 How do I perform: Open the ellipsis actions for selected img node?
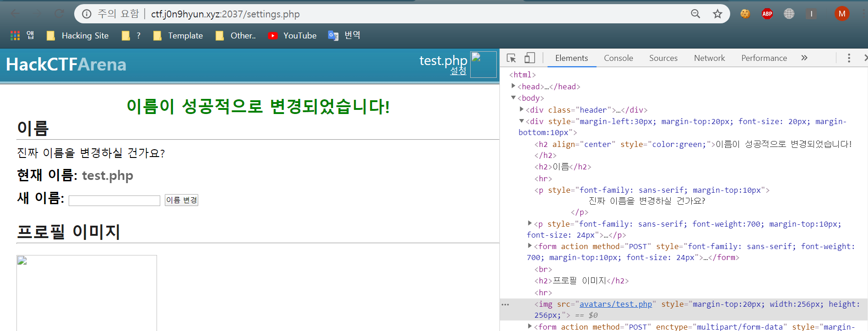click(x=505, y=304)
